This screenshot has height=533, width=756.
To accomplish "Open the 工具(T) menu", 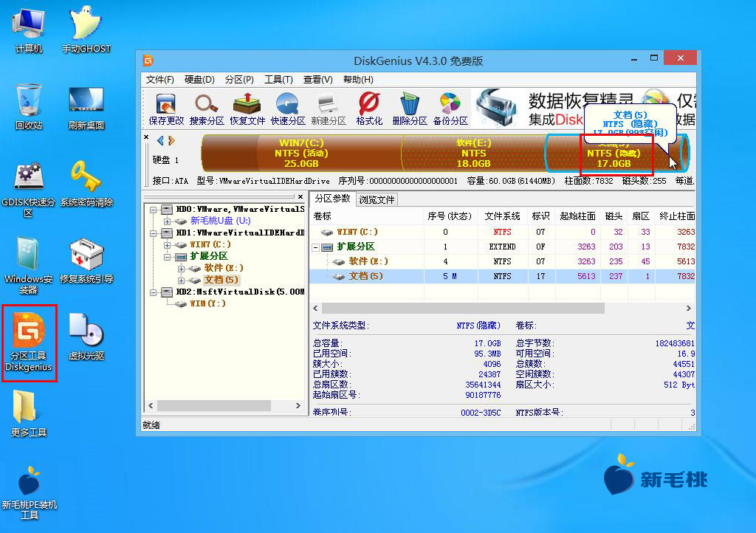I will pos(278,80).
